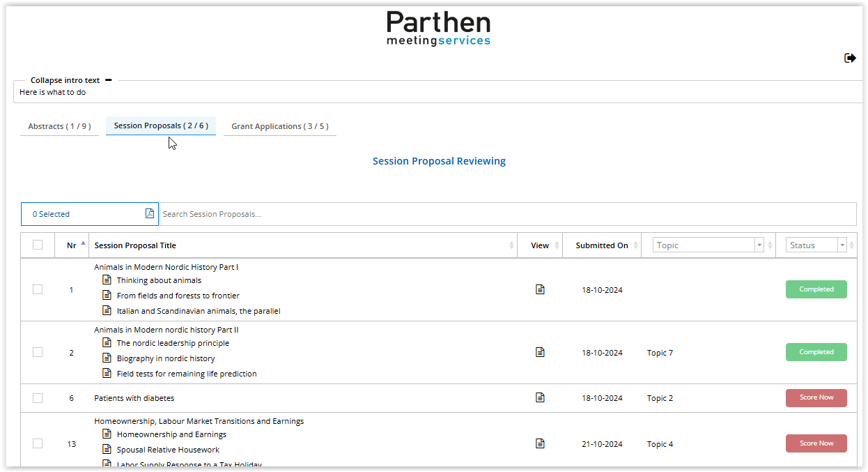Check the box for proposal number 1
Screen dimensions: 868x472
[x=38, y=289]
